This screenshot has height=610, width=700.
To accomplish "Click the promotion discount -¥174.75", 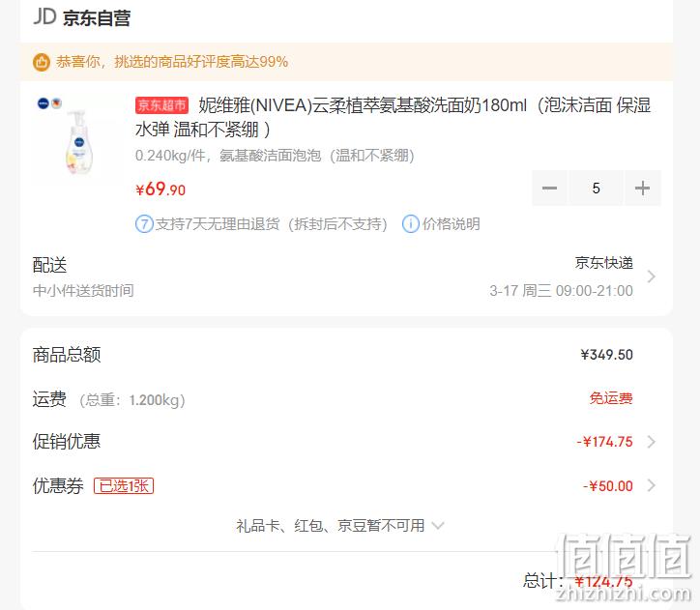I will [605, 442].
